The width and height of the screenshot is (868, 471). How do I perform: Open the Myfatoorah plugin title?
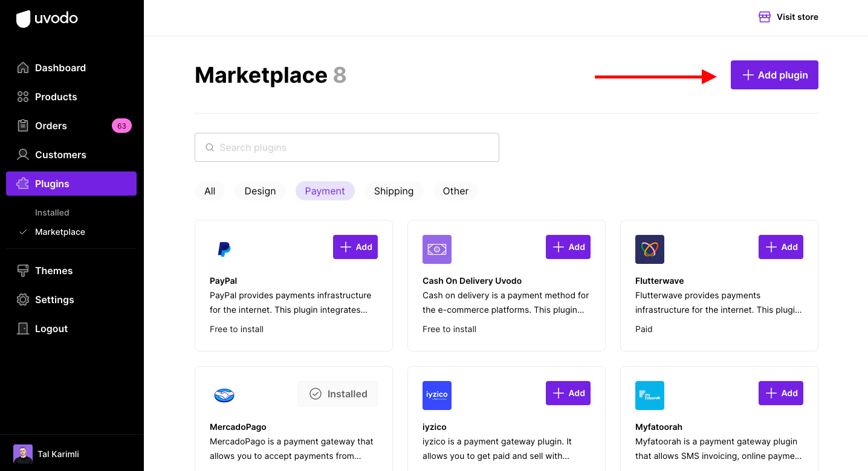[x=659, y=427]
